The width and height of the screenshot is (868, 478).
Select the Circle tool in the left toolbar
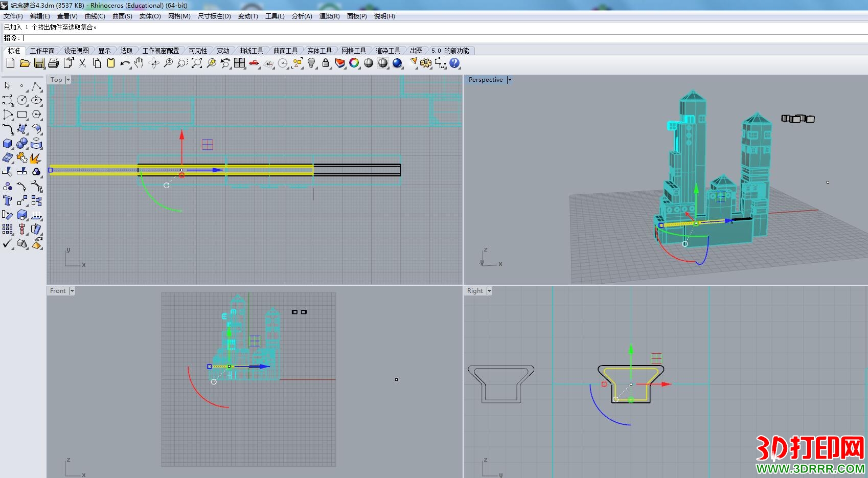point(22,100)
